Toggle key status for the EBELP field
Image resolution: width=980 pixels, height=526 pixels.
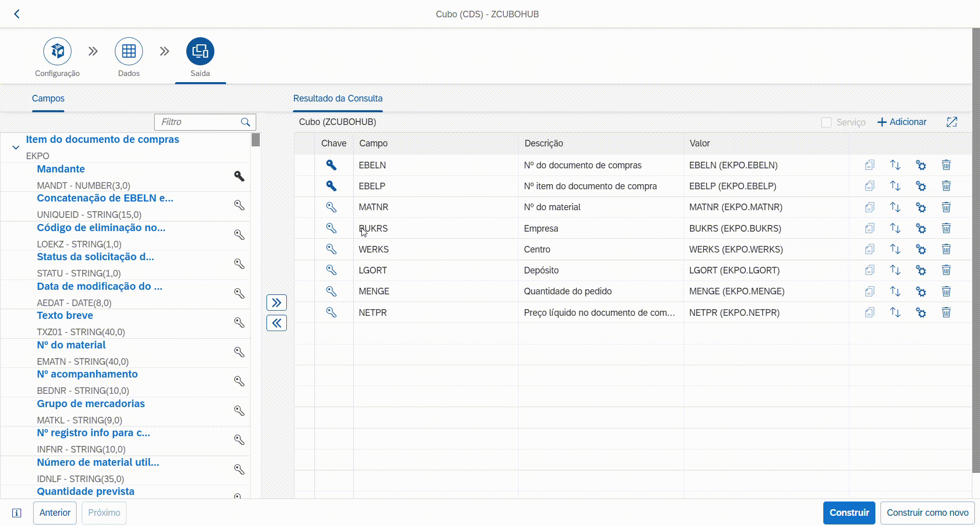(x=331, y=186)
